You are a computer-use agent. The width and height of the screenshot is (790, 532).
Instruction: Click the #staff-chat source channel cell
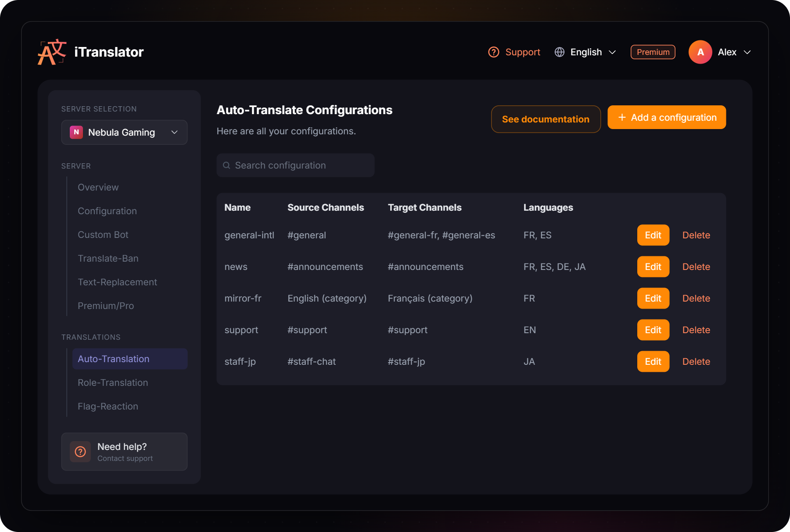(312, 362)
